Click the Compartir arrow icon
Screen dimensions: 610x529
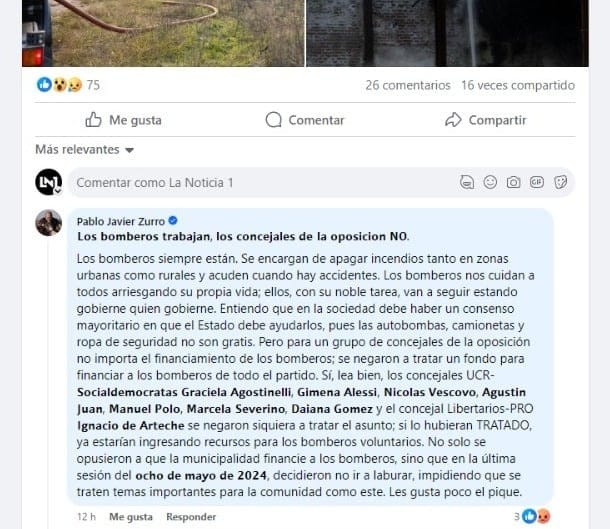[453, 120]
